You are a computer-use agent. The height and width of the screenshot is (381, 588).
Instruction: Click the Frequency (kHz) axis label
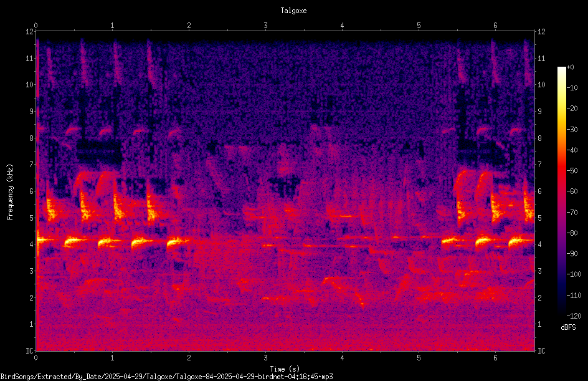click(x=10, y=192)
